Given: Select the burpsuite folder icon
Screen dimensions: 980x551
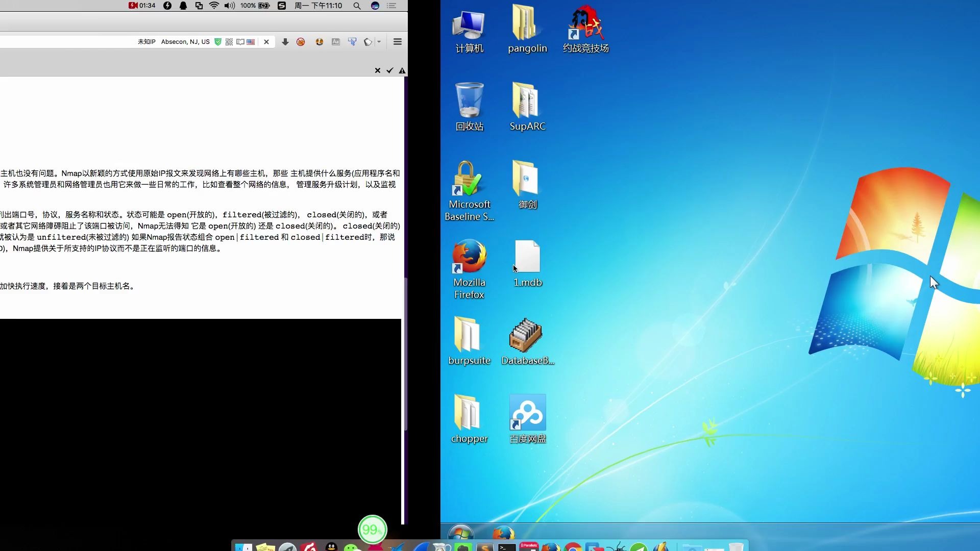Looking at the screenshot, I should [469, 341].
